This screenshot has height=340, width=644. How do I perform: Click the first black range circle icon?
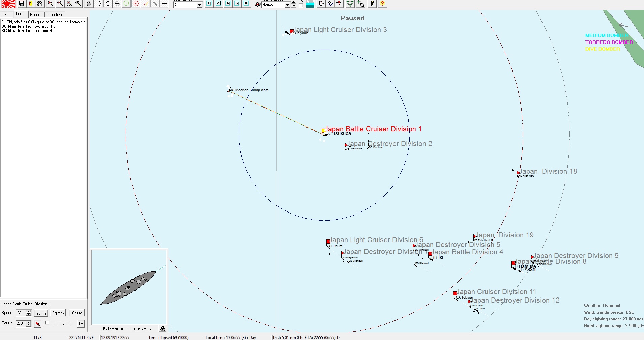pyautogui.click(x=98, y=4)
